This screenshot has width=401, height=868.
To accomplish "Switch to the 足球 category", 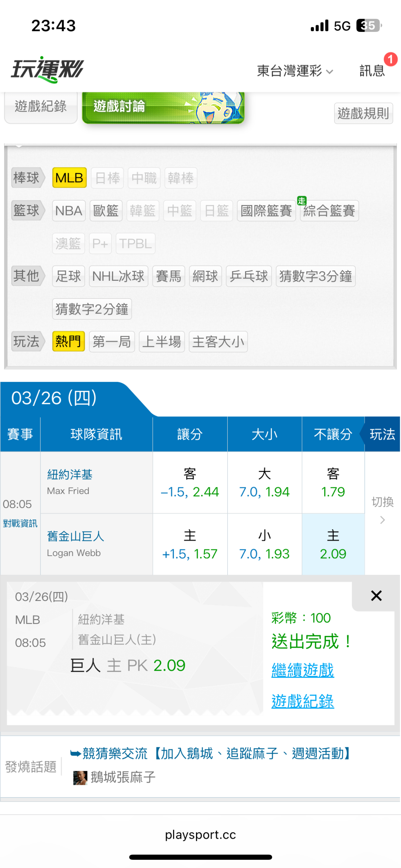I will click(x=68, y=276).
